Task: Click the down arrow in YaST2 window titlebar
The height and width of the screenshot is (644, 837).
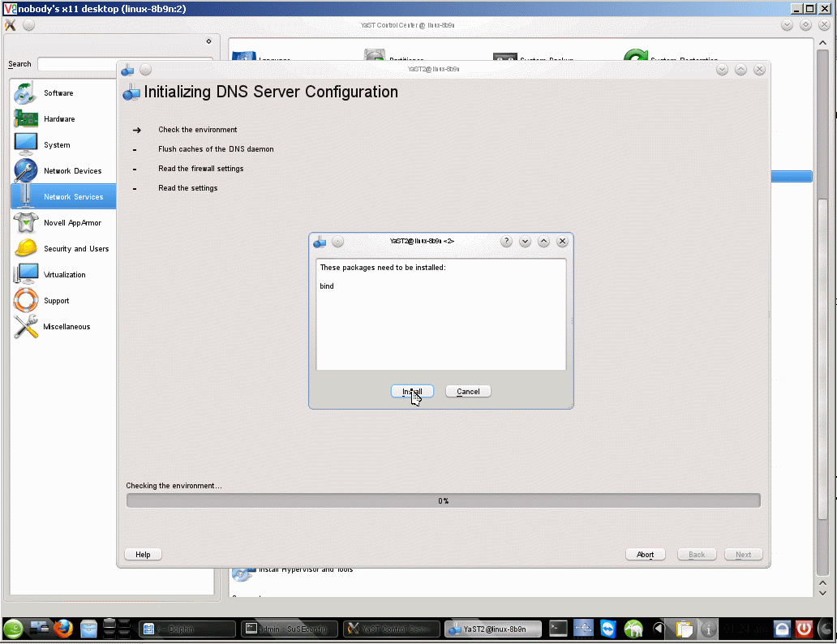Action: pyautogui.click(x=722, y=70)
